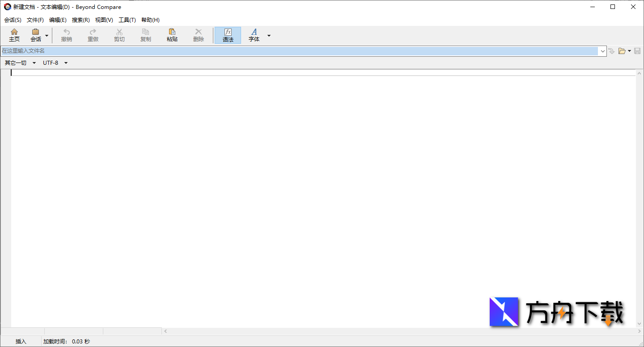
Task: Toggle 语法 syntax highlighting
Action: coord(228,35)
